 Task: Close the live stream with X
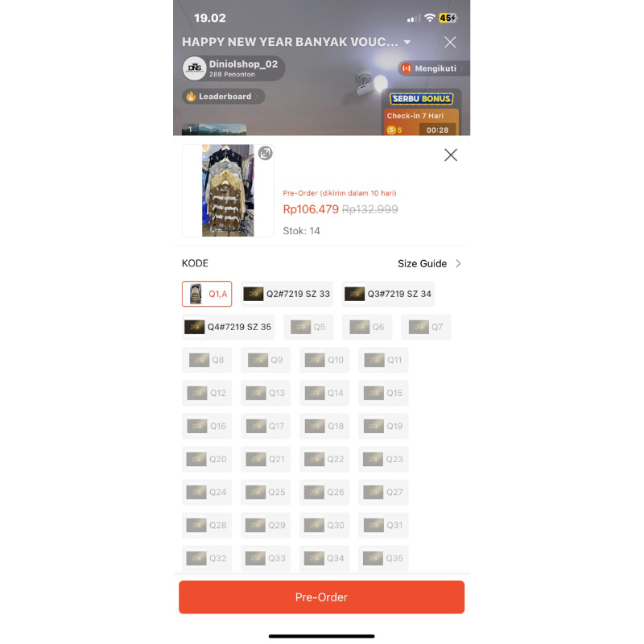pyautogui.click(x=450, y=42)
